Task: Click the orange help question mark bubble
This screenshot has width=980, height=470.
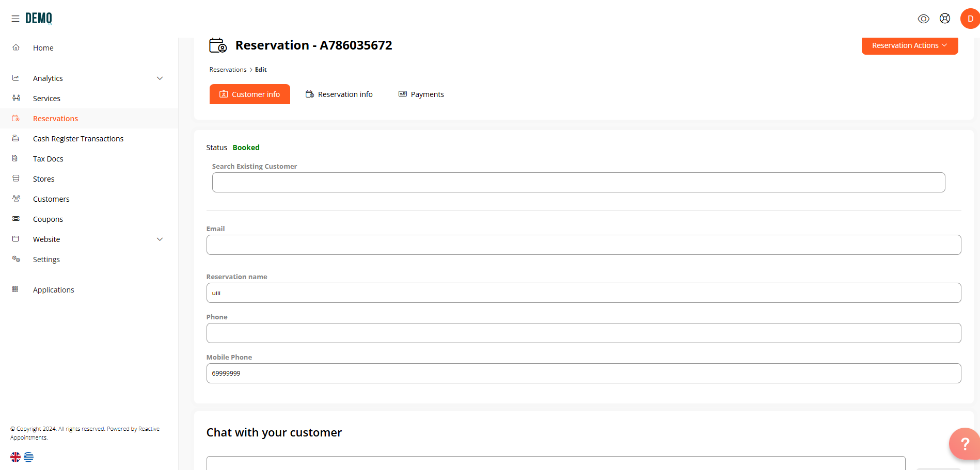Action: [964, 443]
